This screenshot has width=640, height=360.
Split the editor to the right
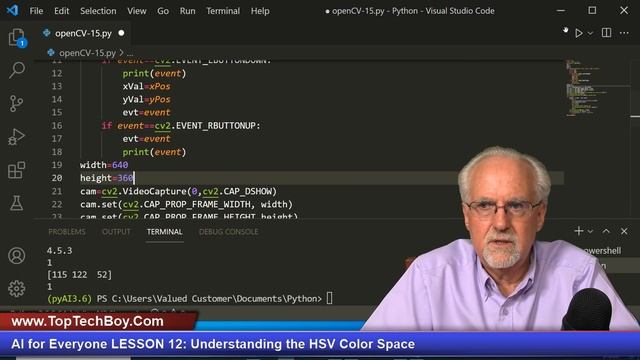click(x=607, y=33)
